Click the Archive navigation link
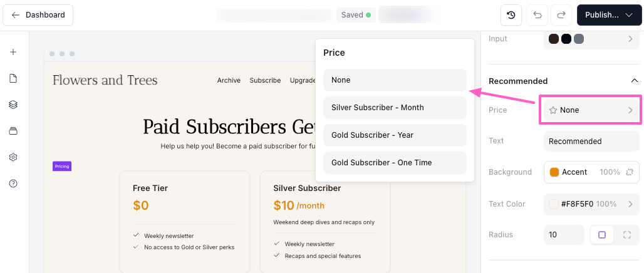Screen dimensions: 644x273 [229, 80]
